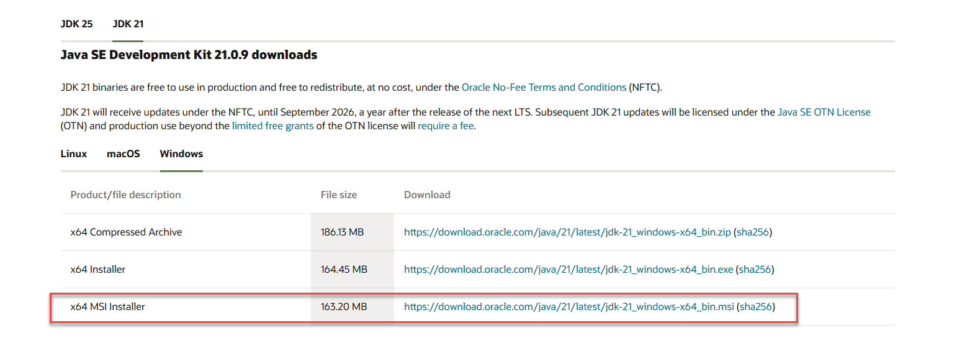Follow the require a fee link

pyautogui.click(x=446, y=126)
